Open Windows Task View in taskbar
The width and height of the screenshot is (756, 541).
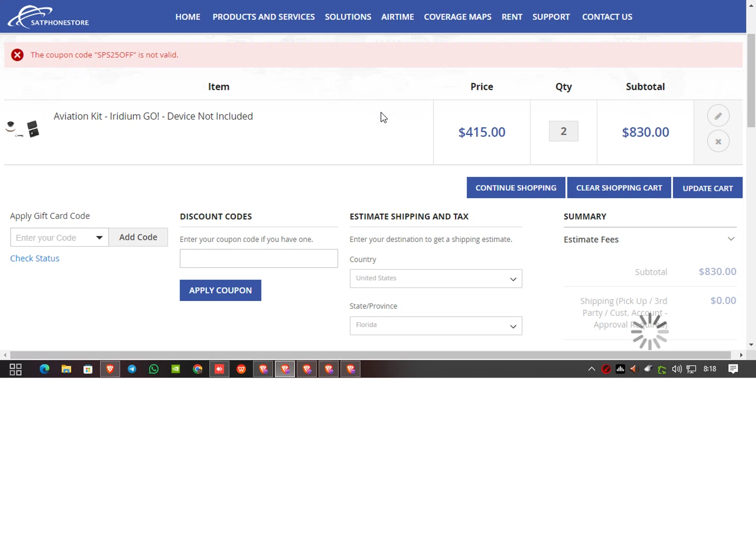(x=16, y=369)
